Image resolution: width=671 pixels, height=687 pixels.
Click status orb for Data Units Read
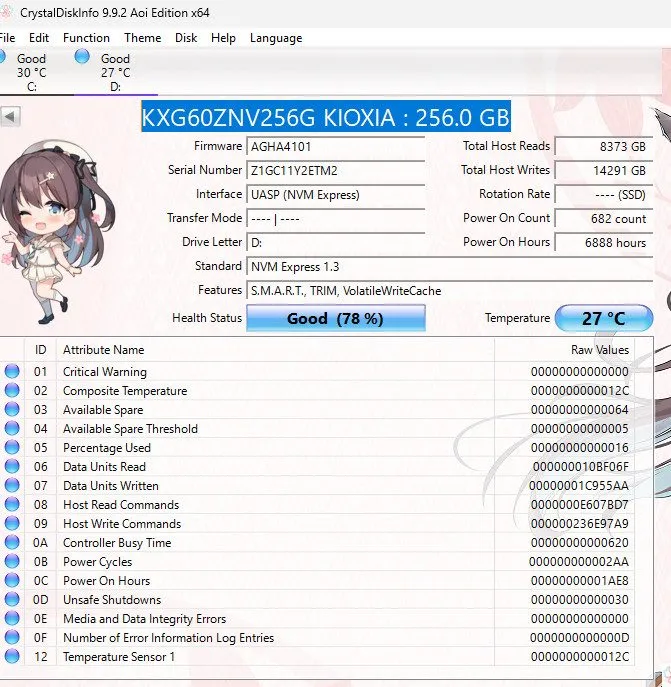click(x=12, y=467)
